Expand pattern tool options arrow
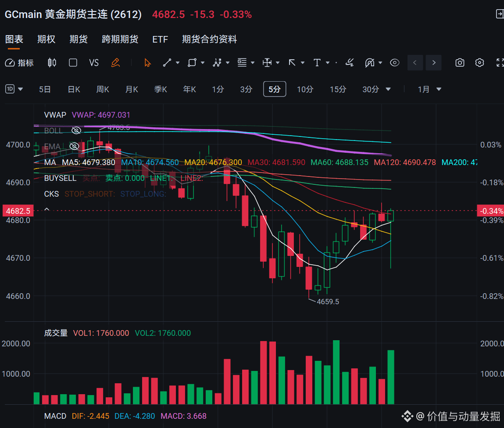Screen dimensions: 504x428 point(228,63)
